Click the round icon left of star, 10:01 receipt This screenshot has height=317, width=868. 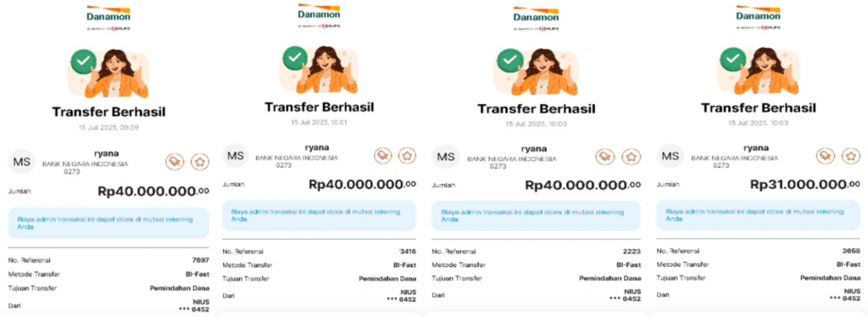point(383,155)
